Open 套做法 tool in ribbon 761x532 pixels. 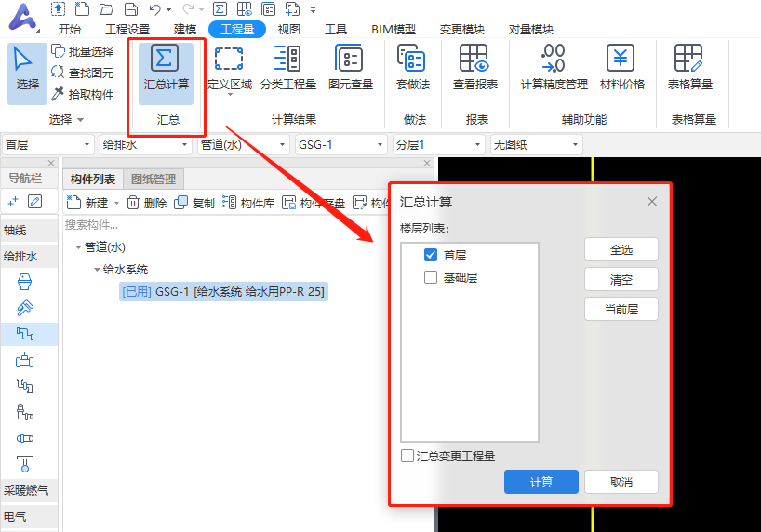tap(412, 60)
